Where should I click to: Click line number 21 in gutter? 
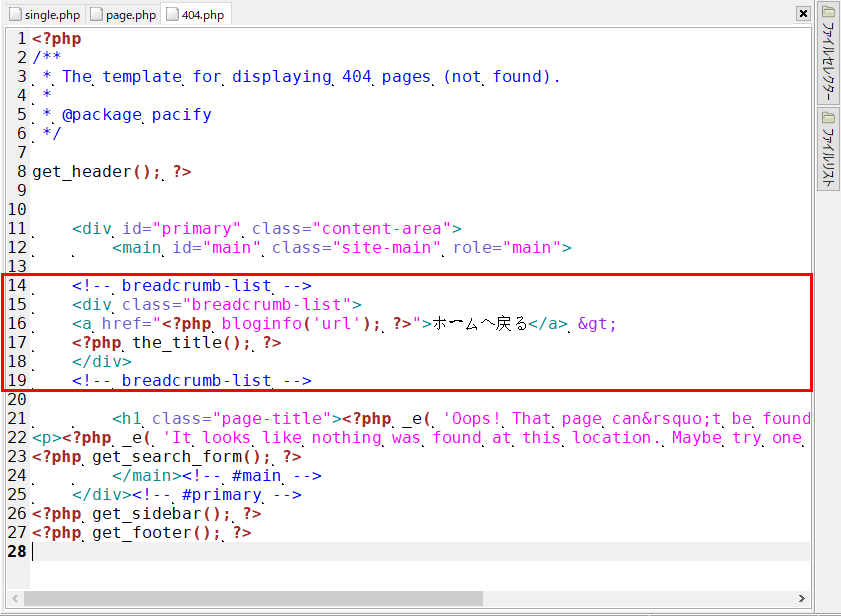click(17, 419)
